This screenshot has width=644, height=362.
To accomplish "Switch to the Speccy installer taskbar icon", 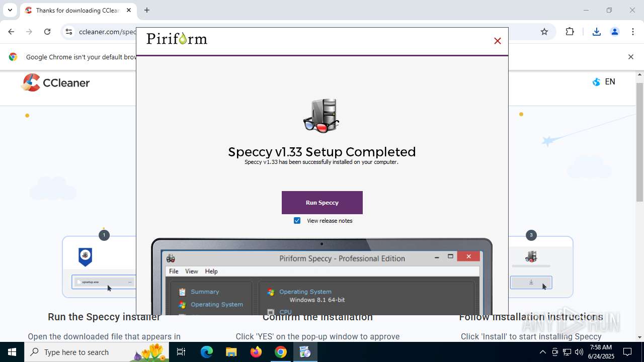I will coord(305,352).
